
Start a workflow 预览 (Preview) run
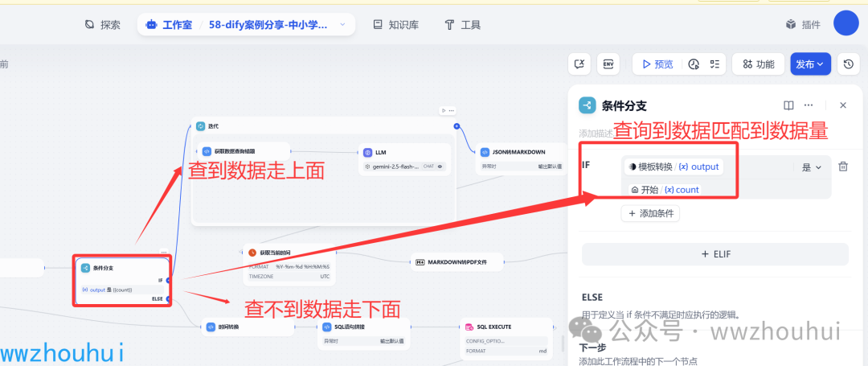(657, 64)
